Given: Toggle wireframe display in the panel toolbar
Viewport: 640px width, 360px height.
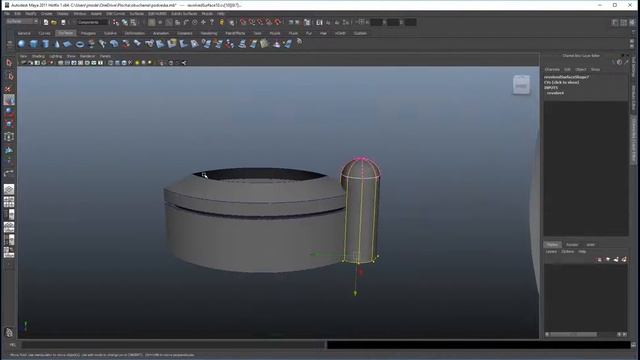Looking at the screenshot, I should 111,63.
